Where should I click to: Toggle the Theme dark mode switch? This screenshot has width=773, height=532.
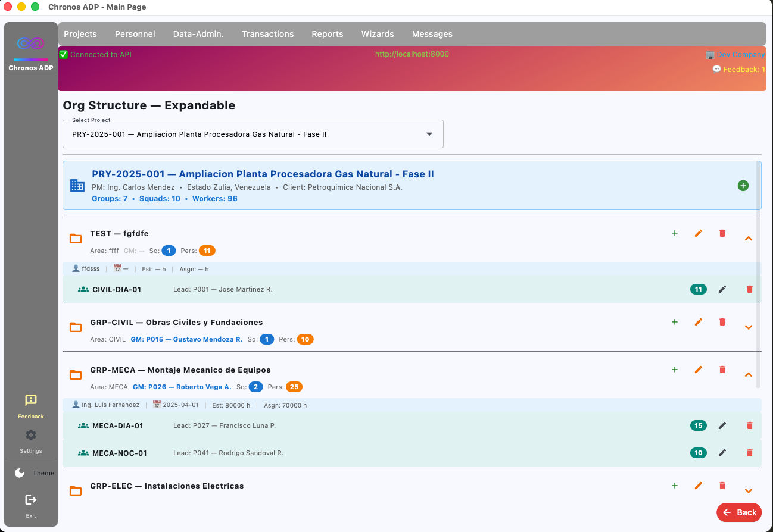click(x=33, y=473)
